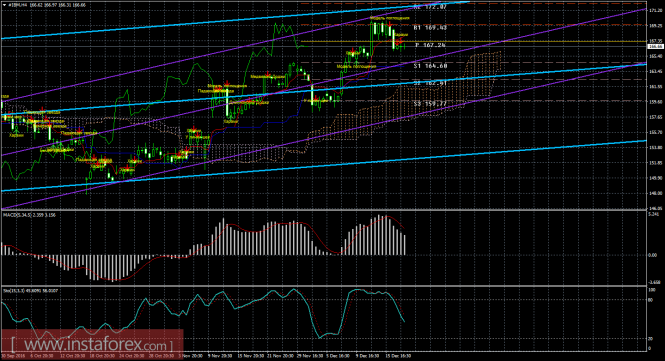The height and width of the screenshot is (361, 665).
Task: Open the dropdown arrow beside #IBM,H4 title
Action: 4,4
